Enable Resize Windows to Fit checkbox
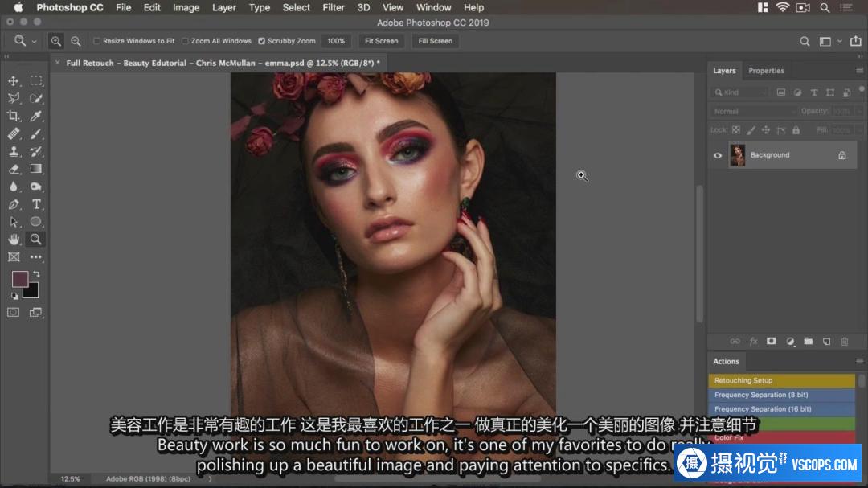Screen dimensions: 868x488 pos(97,41)
